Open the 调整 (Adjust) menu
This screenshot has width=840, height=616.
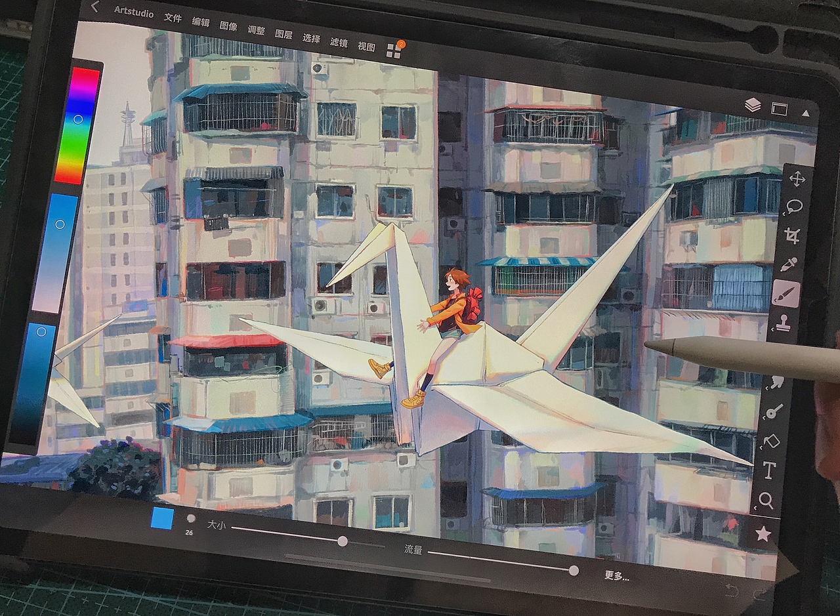click(256, 30)
